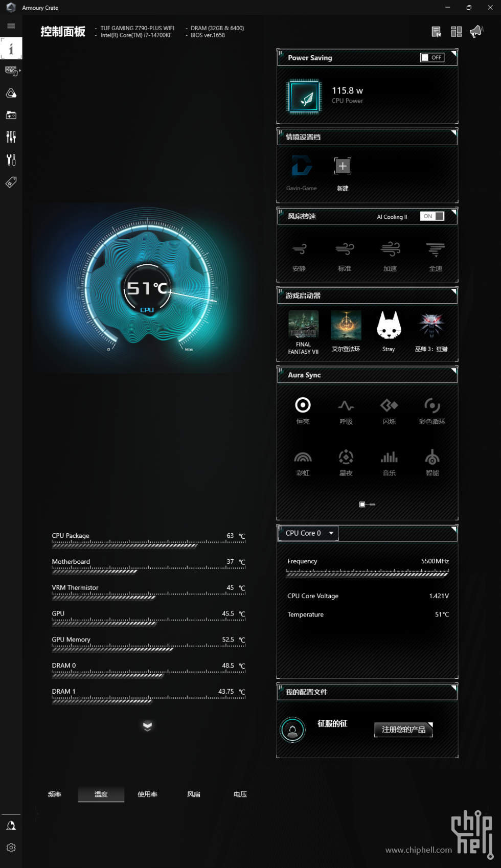Viewport: 501px width, 868px height.
Task: Select the 全速 full speed fan mode
Action: pyautogui.click(x=436, y=256)
